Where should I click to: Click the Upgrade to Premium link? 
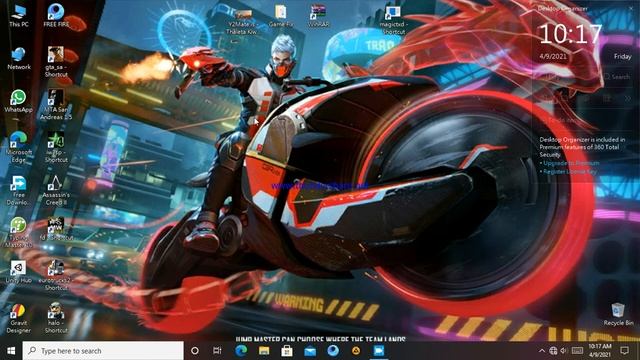571,163
